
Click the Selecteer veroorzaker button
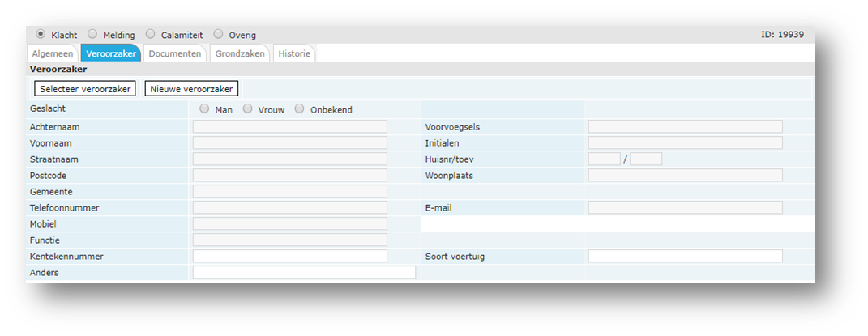[84, 88]
